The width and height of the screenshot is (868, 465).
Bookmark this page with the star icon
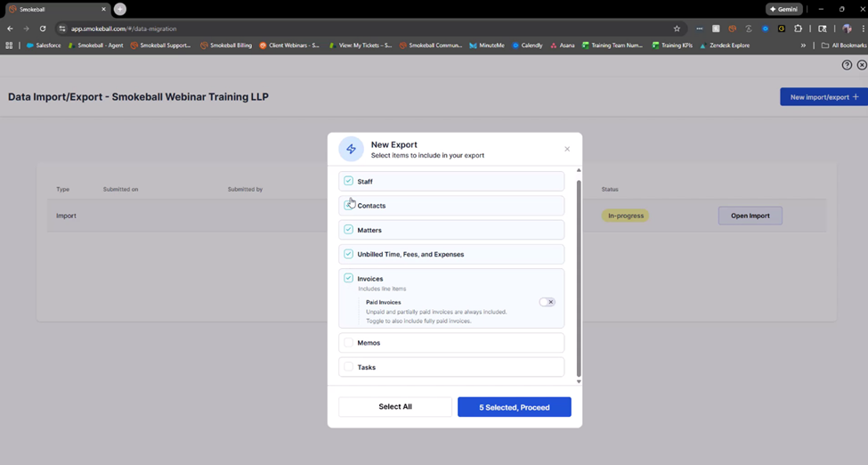[677, 29]
